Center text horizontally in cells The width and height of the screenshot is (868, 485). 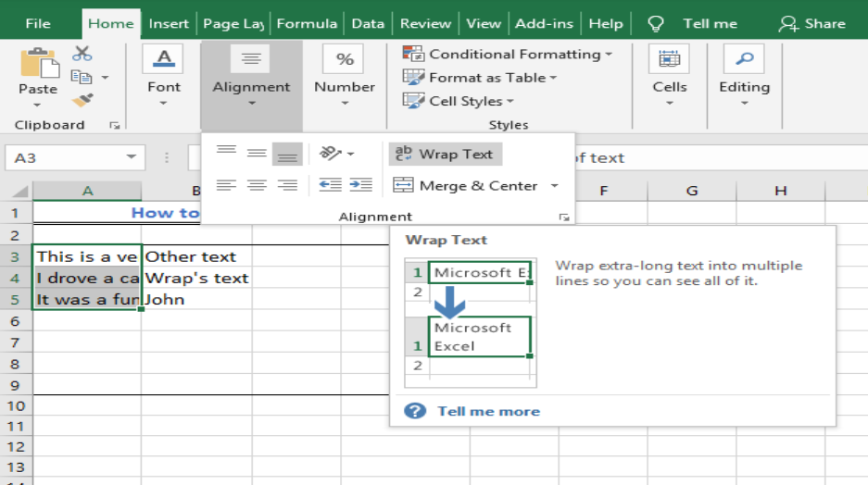(257, 185)
